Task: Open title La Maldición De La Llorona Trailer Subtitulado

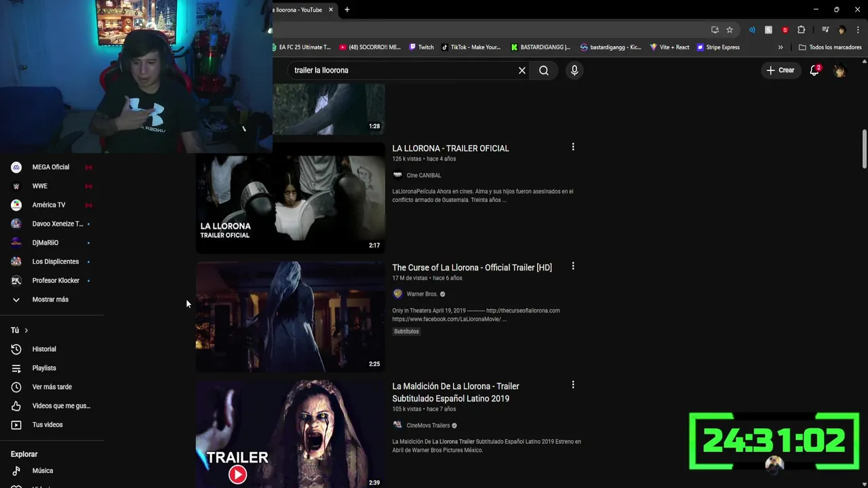Action: coord(456,392)
